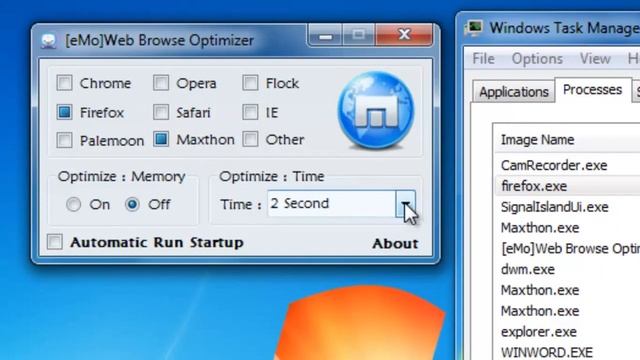The image size is (640, 360).
Task: Check the Other browser option
Action: pyautogui.click(x=250, y=140)
